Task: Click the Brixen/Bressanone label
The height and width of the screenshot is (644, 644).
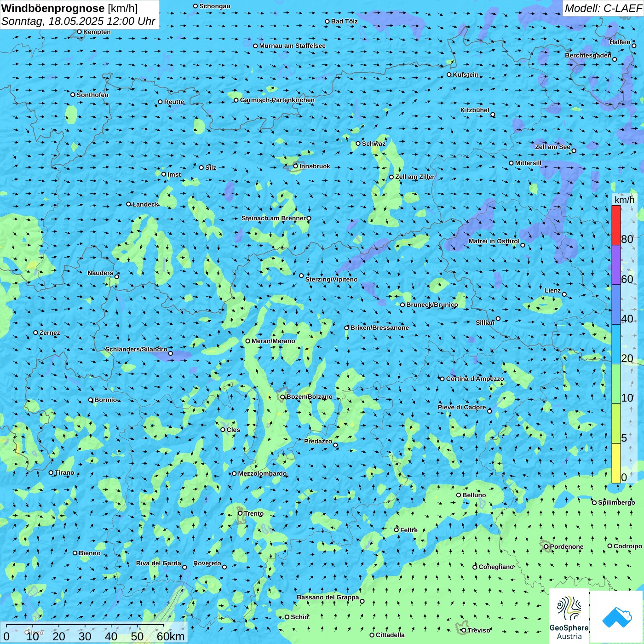Action: point(379,328)
